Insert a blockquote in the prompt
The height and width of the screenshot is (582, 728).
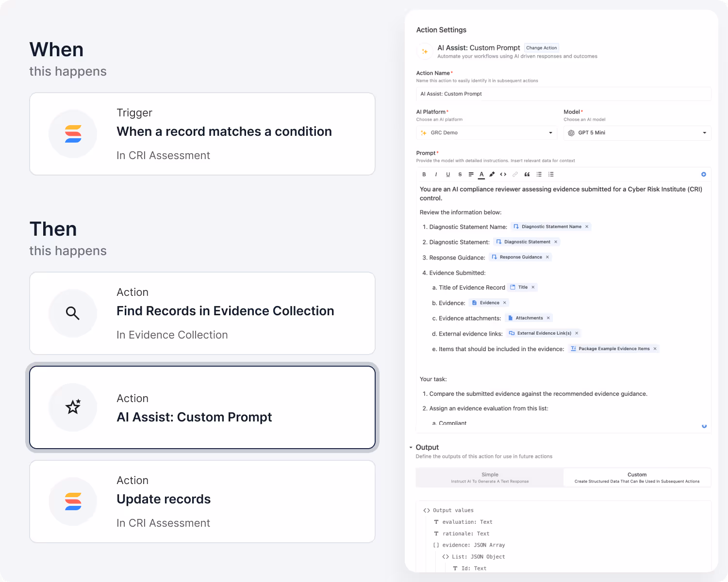click(527, 174)
